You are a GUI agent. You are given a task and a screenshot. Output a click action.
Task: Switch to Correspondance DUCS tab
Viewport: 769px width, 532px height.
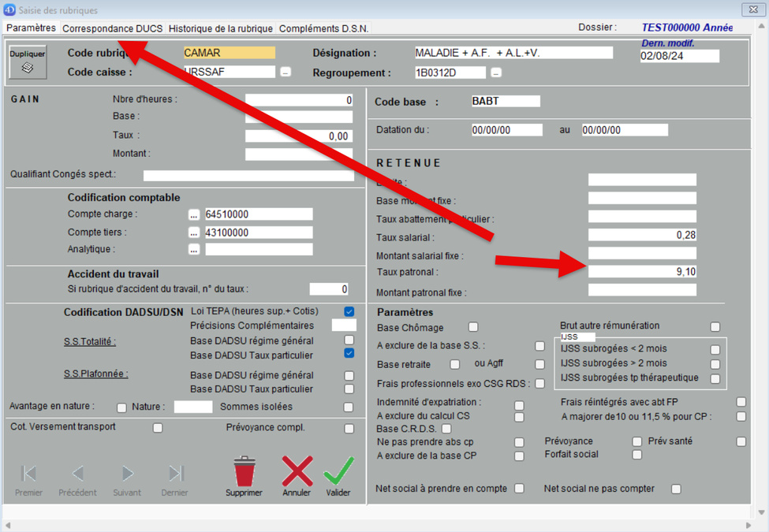tap(113, 28)
